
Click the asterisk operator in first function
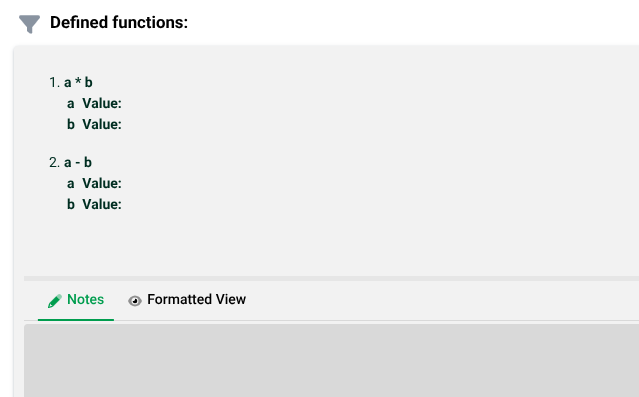[78, 82]
